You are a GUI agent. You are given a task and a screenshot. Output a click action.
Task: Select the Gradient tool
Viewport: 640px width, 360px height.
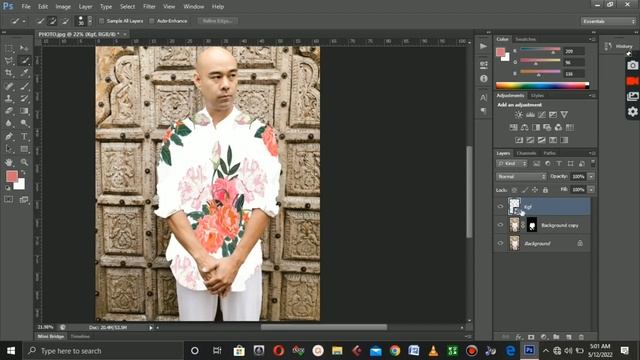coord(24,111)
